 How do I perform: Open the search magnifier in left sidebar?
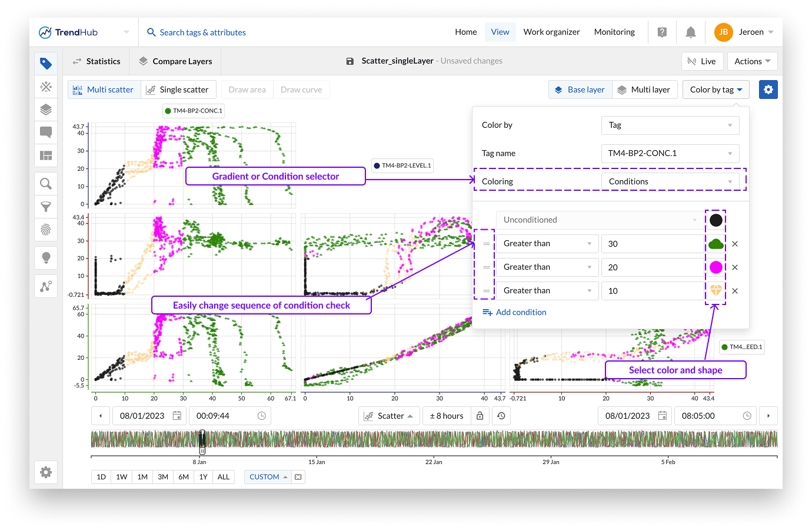[46, 184]
